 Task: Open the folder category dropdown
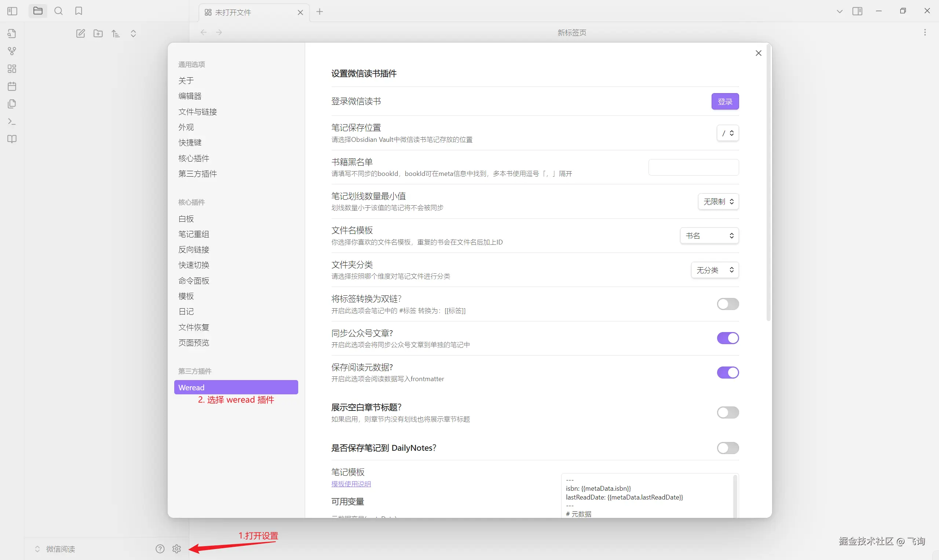715,270
